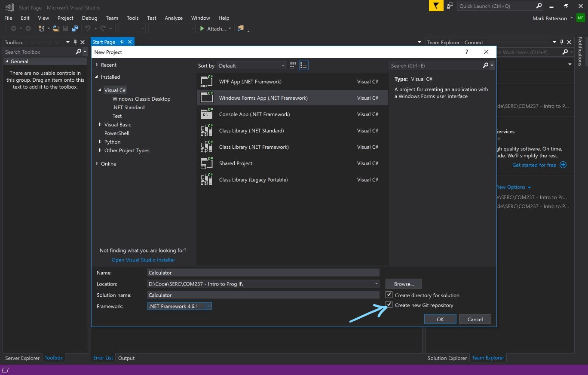Click the Browse... button
The height and width of the screenshot is (375, 588).
pos(404,284)
